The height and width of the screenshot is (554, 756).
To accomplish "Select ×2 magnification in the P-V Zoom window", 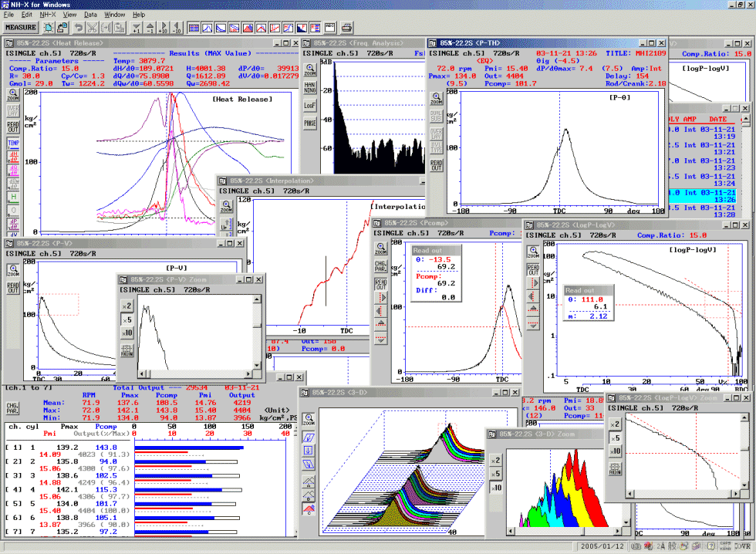I will click(x=127, y=306).
